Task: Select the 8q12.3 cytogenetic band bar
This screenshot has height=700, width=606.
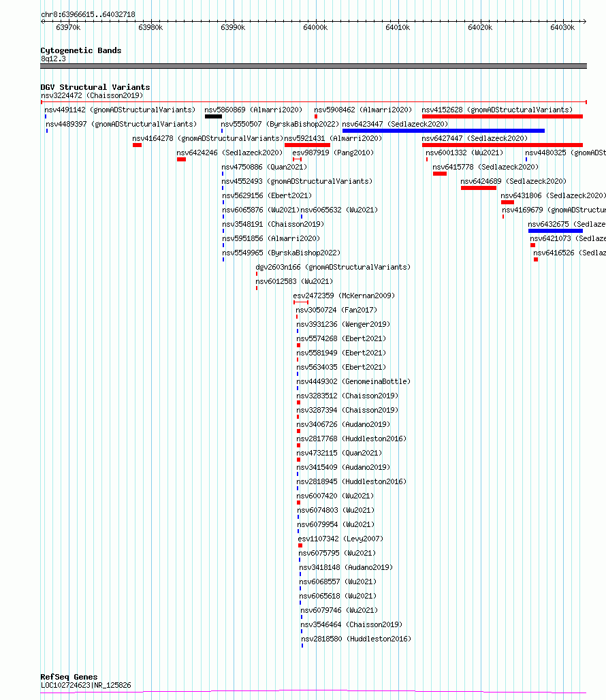Action: tap(313, 66)
